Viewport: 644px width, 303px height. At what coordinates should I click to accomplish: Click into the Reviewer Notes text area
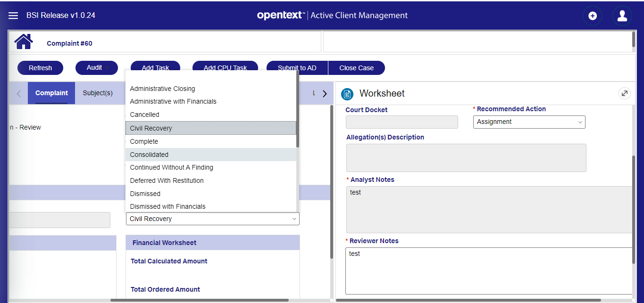488,270
